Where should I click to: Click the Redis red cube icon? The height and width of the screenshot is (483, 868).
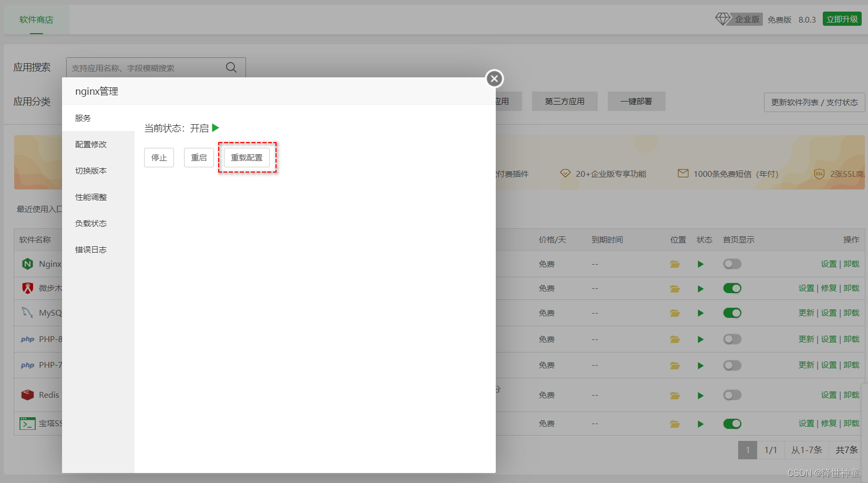(27, 395)
